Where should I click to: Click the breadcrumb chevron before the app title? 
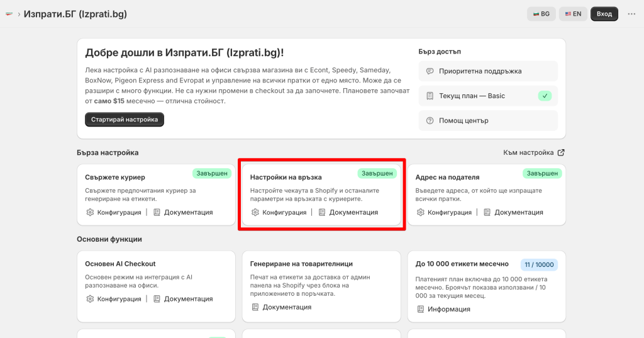[19, 14]
